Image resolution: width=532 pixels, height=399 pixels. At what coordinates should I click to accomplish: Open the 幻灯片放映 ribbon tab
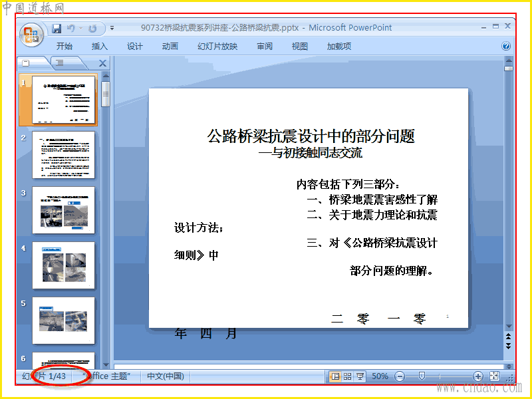pos(217,46)
